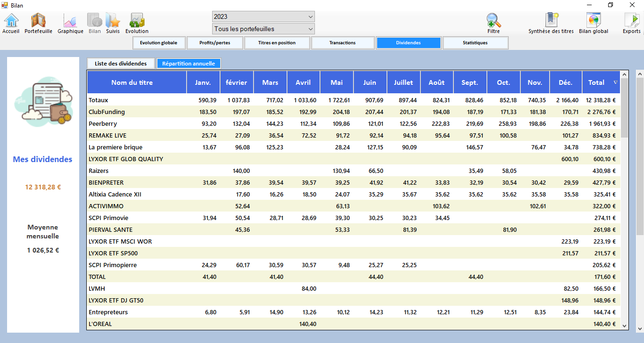Select the ClubFunding row name
The image size is (644, 343).
click(107, 112)
